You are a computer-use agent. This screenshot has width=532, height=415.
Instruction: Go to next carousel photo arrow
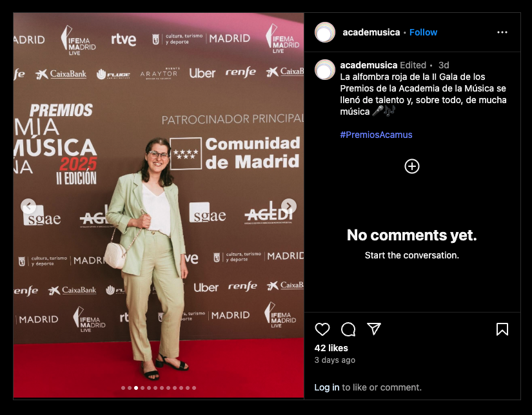click(x=289, y=206)
